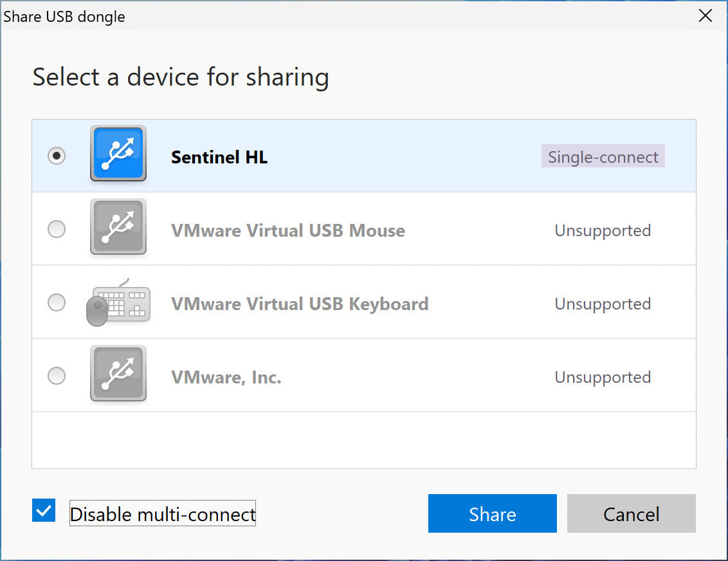
Task: Select the VMware Virtual USB Mouse radio button
Action: (x=57, y=229)
